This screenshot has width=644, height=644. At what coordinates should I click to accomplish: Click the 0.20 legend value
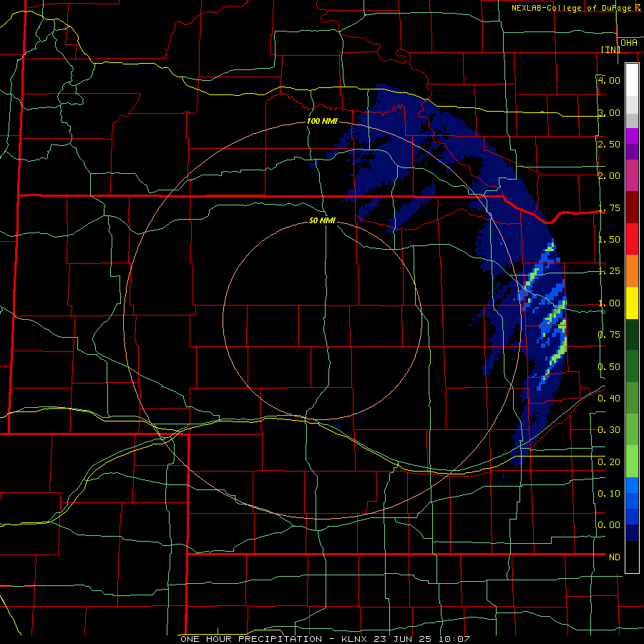tap(609, 462)
